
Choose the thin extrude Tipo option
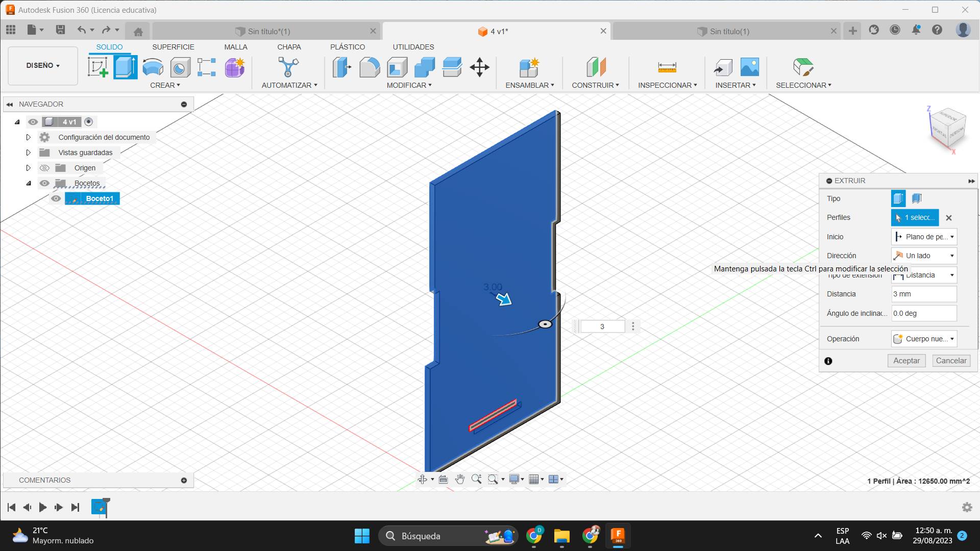(x=917, y=198)
